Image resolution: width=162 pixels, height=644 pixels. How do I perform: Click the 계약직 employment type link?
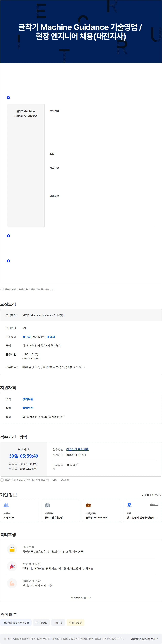tap(51, 337)
